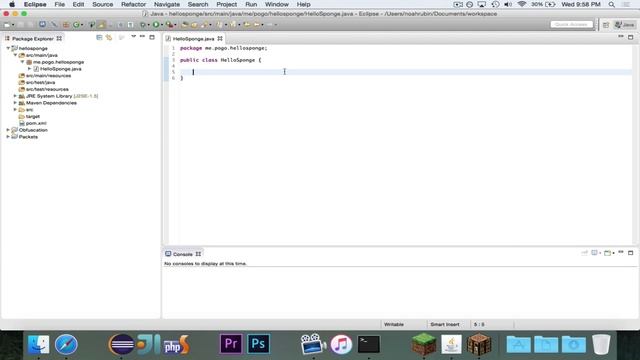Open Terminal from the Dock
This screenshot has width=640, height=360.
[x=369, y=344]
